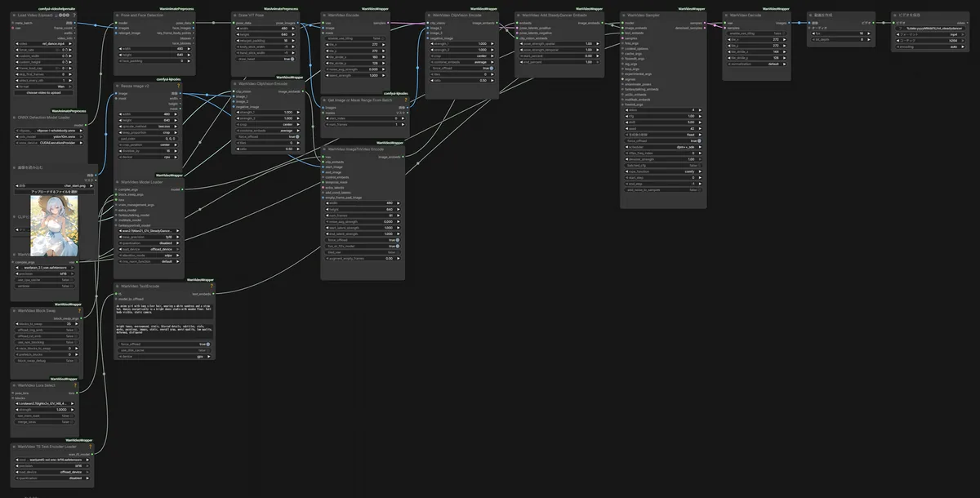This screenshot has height=498, width=980.
Task: Collapse WanVideo Encode node via title dot
Action: (x=325, y=15)
